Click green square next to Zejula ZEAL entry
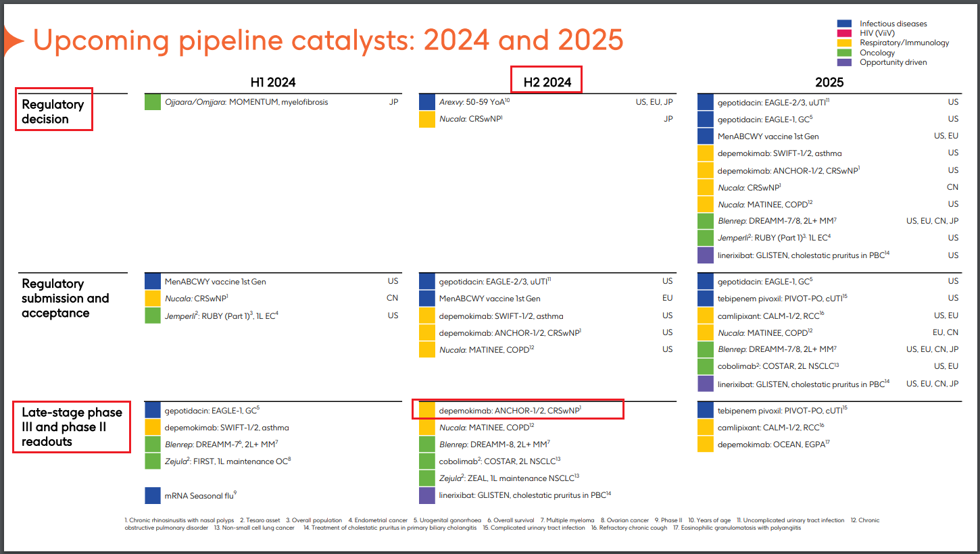The width and height of the screenshot is (980, 554). click(427, 478)
